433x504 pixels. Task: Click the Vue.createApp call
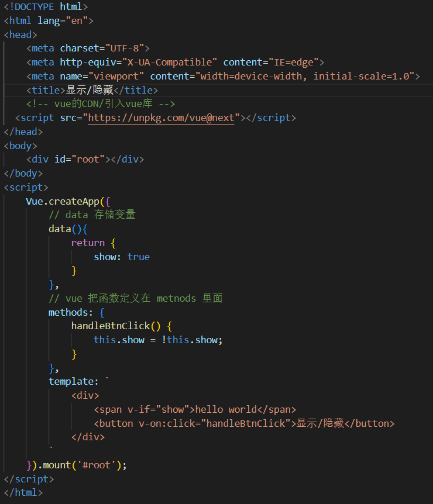[63, 202]
